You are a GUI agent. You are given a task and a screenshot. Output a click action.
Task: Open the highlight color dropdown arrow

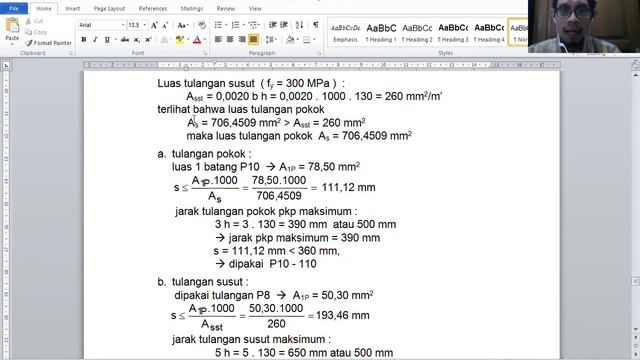tap(188, 40)
